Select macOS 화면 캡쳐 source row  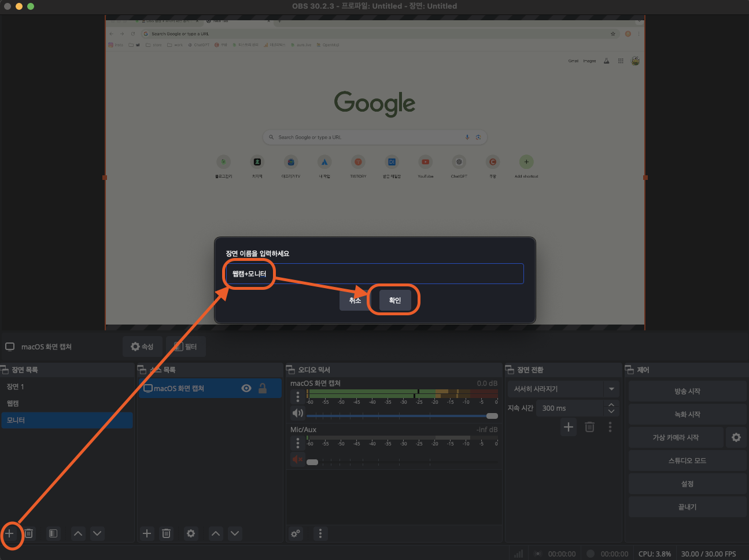210,388
